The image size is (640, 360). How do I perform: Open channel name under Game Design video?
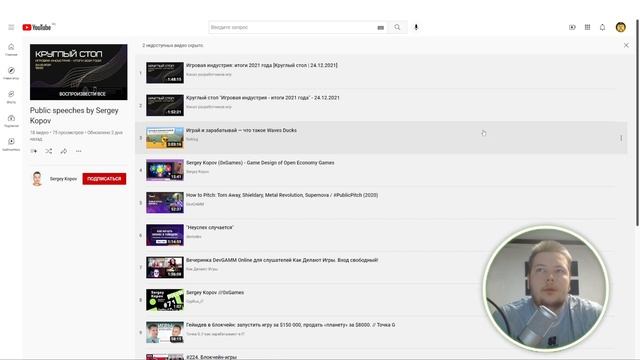tap(198, 172)
